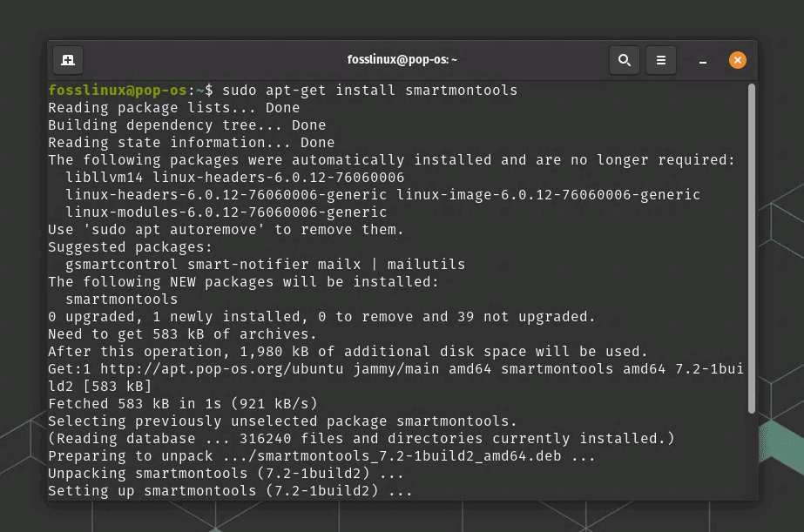
Task: Click the text '39 not upgraded.'
Action: [x=526, y=317]
